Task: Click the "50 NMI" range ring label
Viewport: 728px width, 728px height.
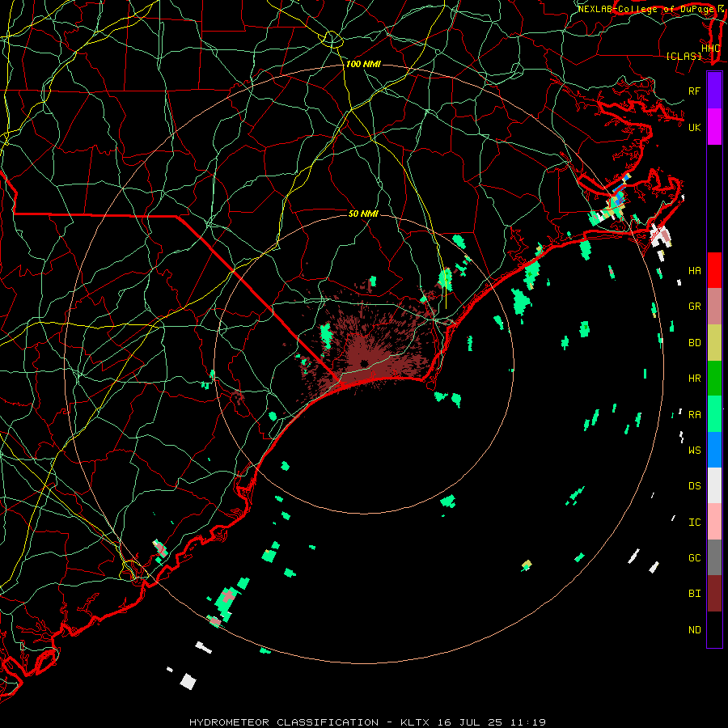Action: 363,214
